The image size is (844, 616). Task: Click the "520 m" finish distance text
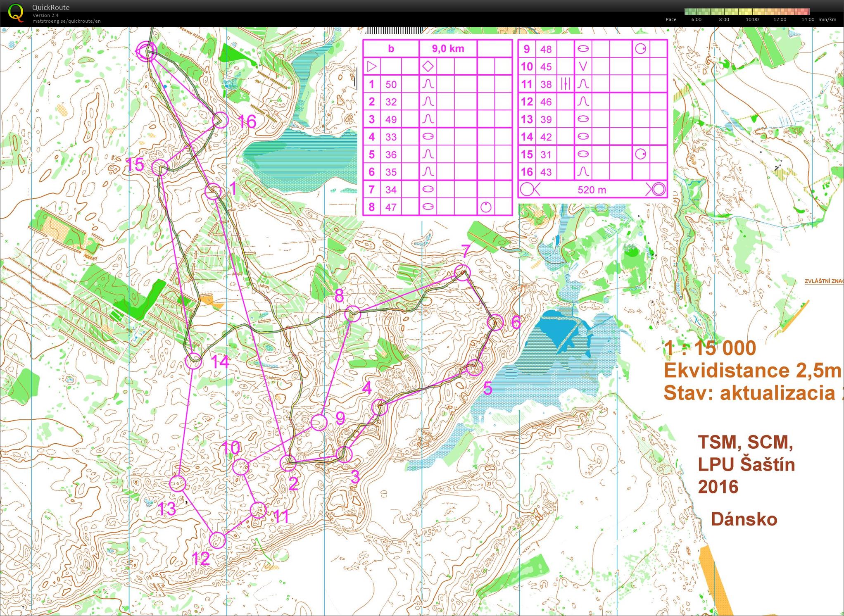pyautogui.click(x=592, y=190)
